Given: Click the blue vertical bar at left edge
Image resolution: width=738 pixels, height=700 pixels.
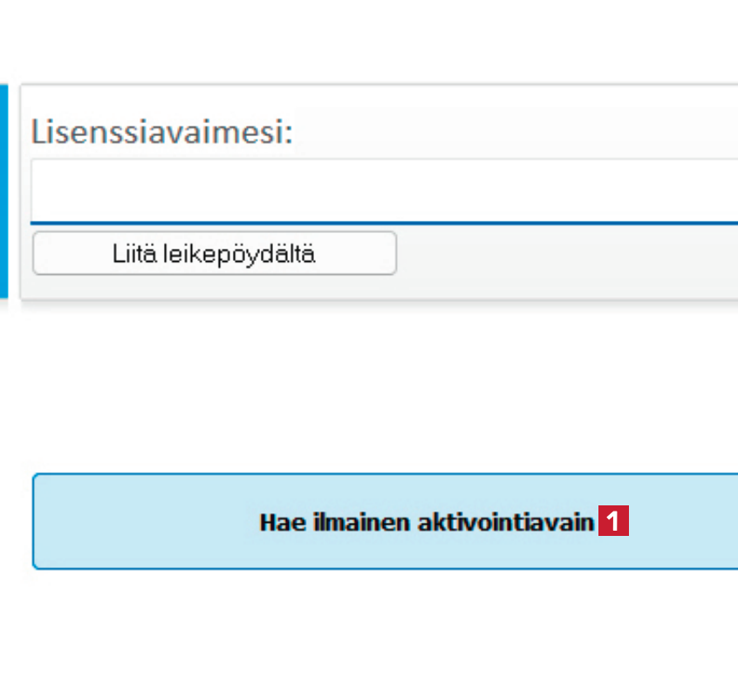Looking at the screenshot, I should coord(3,192).
